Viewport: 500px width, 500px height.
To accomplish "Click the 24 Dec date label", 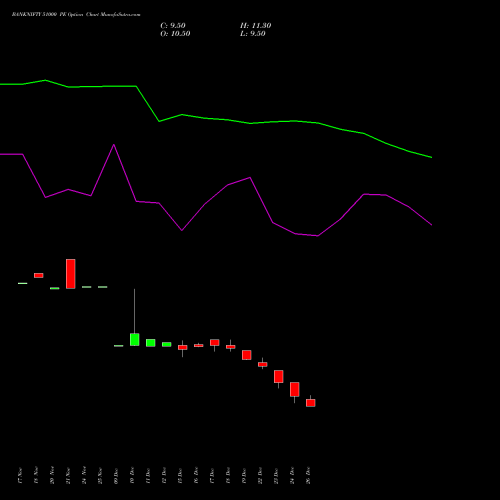I will click(x=292, y=475).
